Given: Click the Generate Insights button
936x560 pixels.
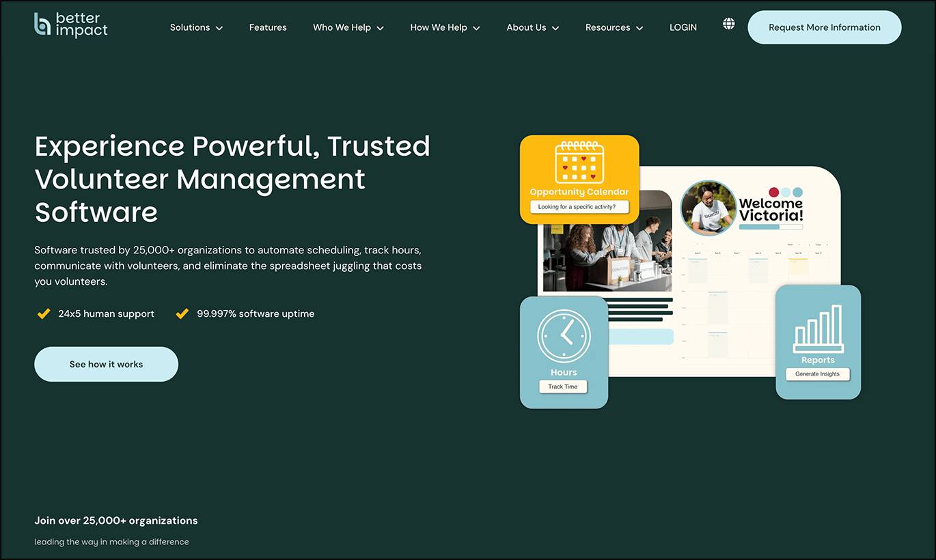Looking at the screenshot, I should pos(817,374).
